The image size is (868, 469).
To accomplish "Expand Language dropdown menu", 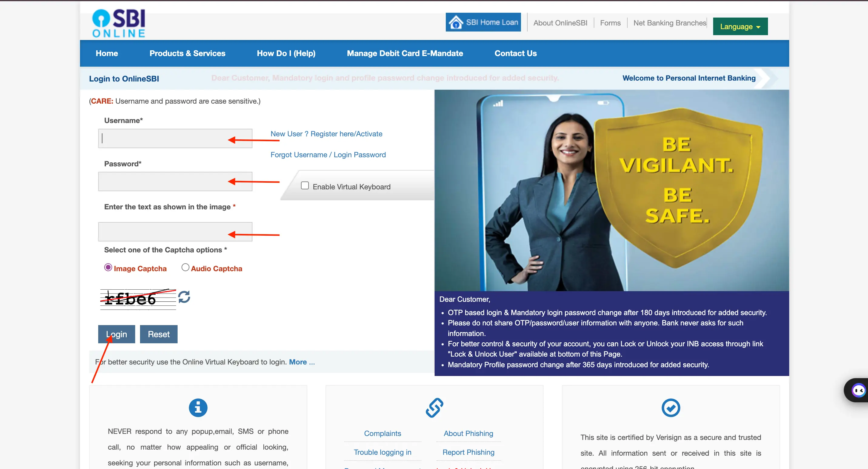I will pos(742,26).
